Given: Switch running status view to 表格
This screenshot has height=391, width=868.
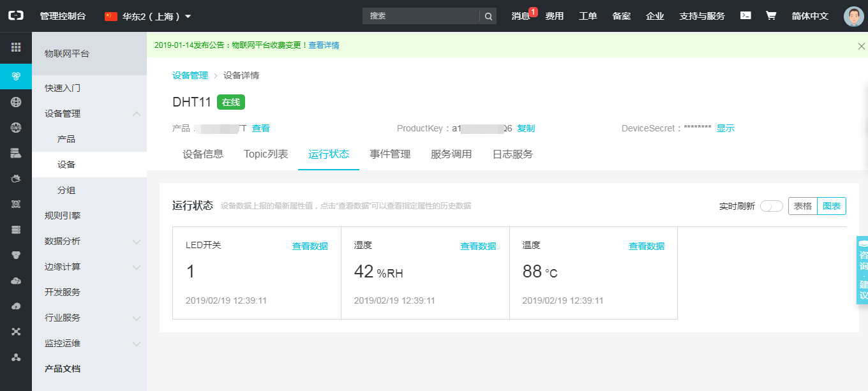Looking at the screenshot, I should pyautogui.click(x=802, y=205).
